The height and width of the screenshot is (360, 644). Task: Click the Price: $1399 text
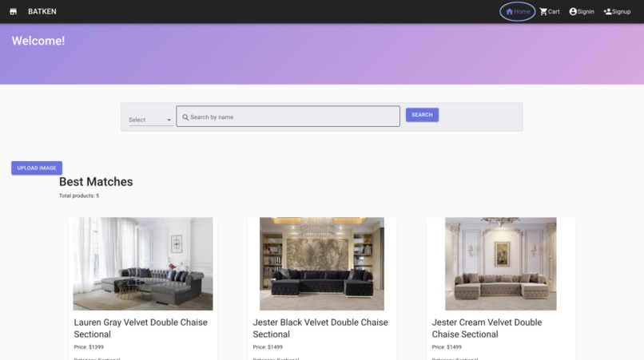pos(89,347)
